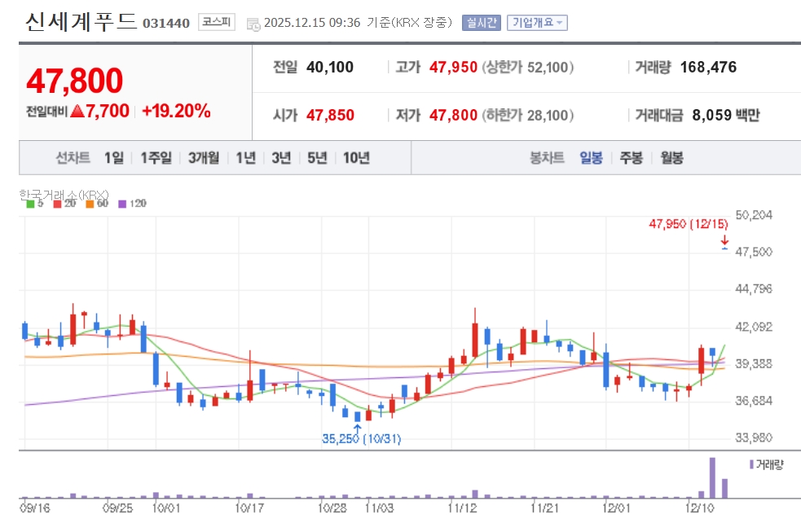Click the calendar clock icon before the date

(x=253, y=24)
